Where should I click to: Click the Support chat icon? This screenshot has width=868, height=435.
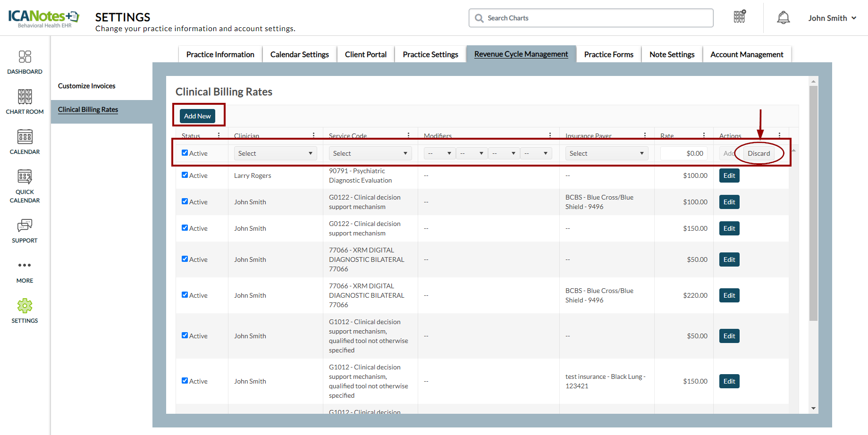tap(25, 226)
